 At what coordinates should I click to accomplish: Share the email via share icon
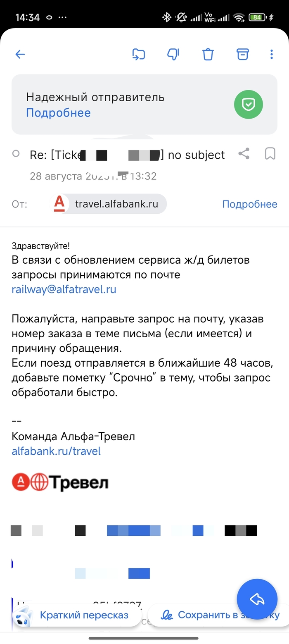(x=244, y=154)
